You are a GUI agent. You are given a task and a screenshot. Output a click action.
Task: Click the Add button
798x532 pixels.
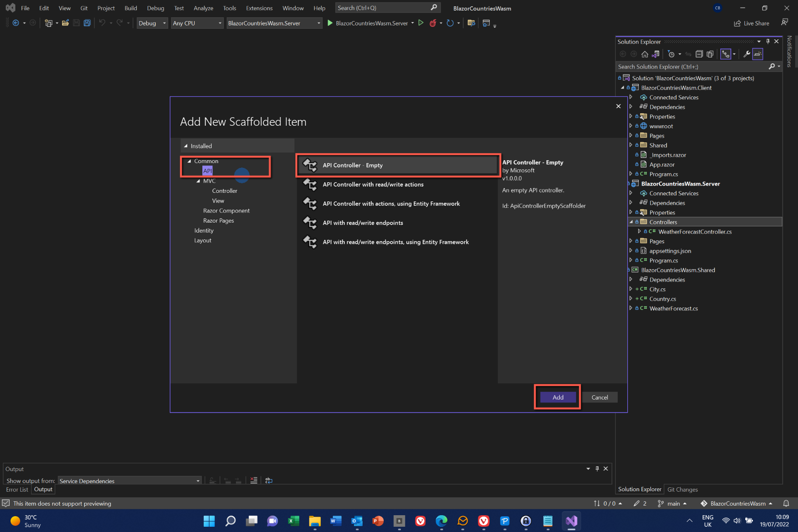click(558, 397)
